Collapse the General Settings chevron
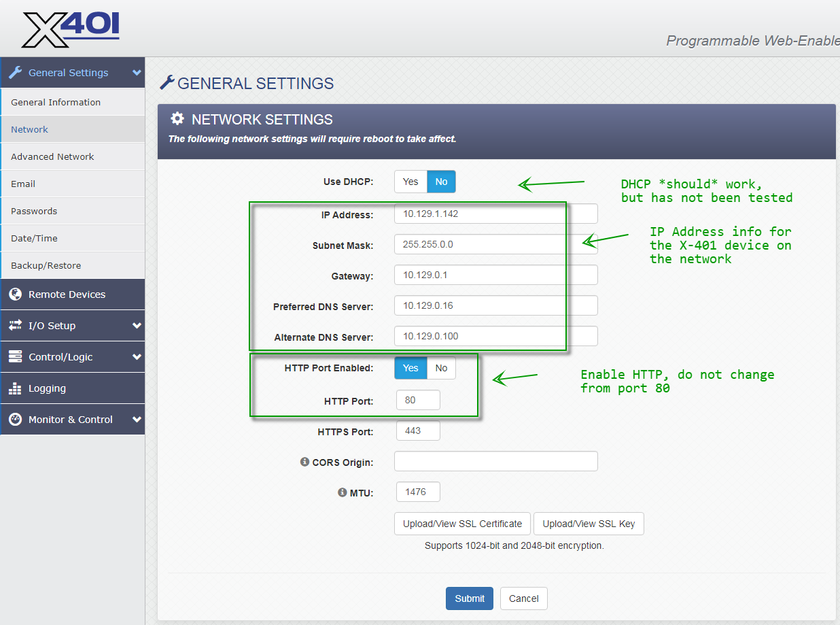Viewport: 840px width, 625px height. click(x=137, y=73)
